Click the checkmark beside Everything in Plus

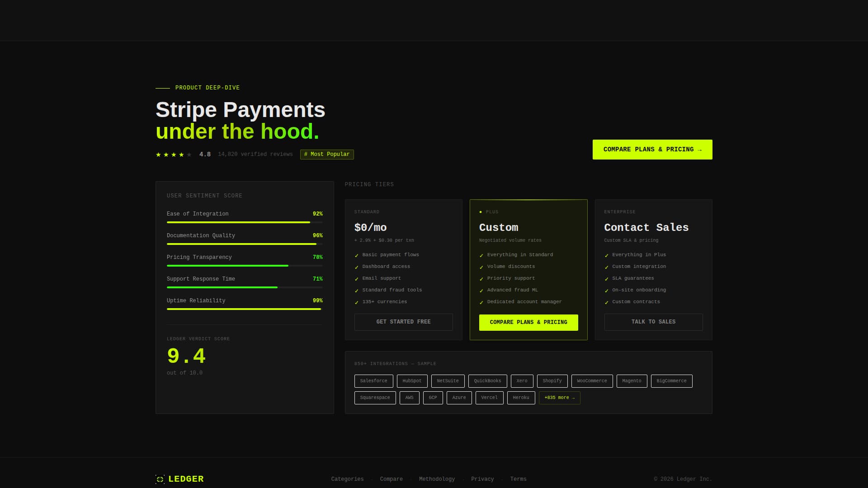606,255
